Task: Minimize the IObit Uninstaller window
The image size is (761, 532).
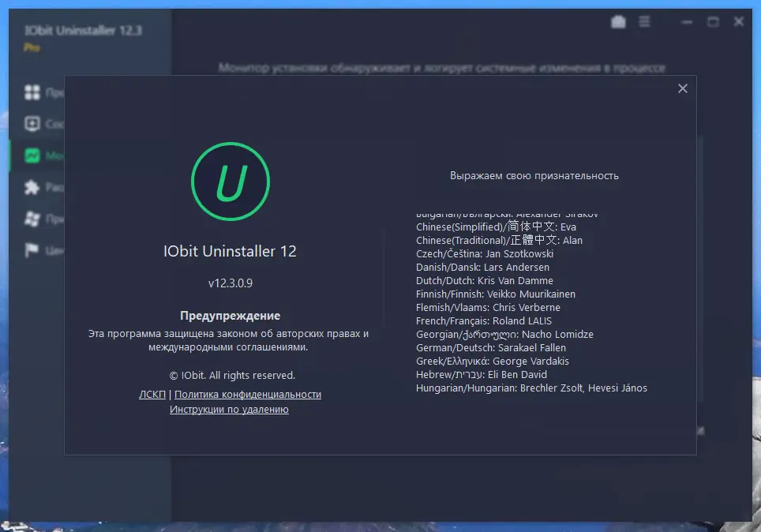Action: coord(687,22)
